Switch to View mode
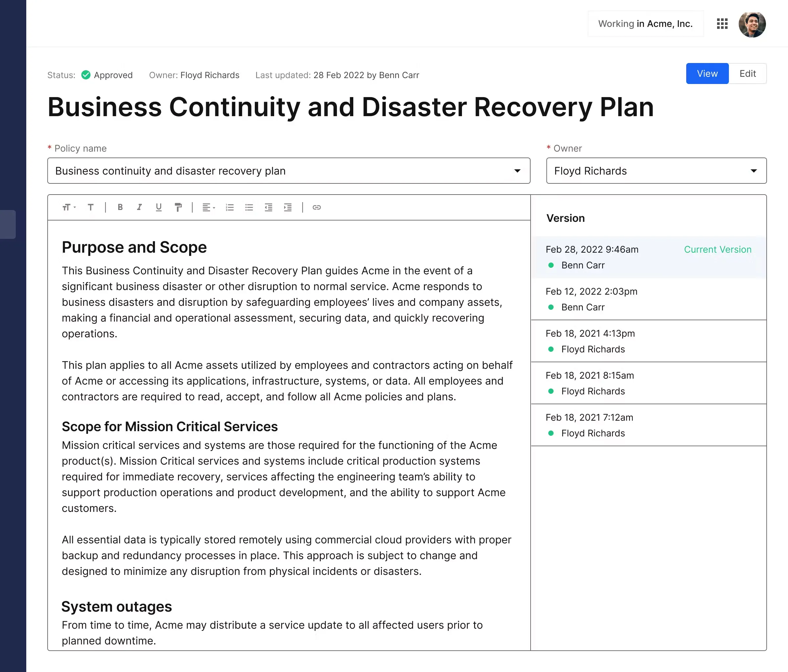This screenshot has height=672, width=788. (707, 73)
